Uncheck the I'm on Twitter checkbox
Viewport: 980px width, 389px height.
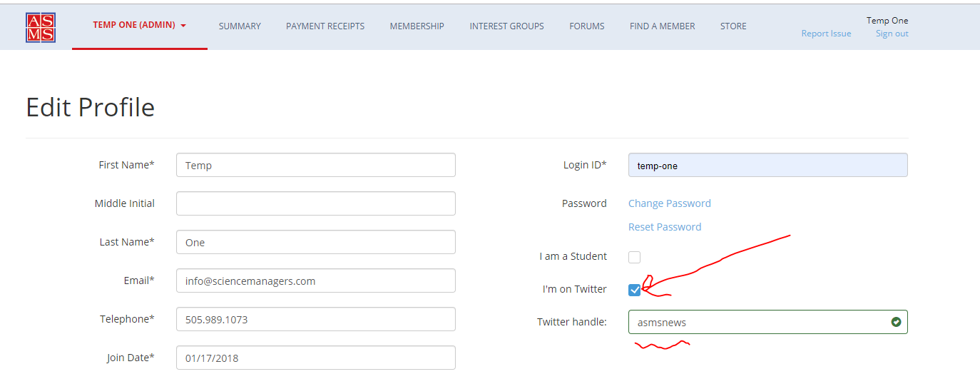tap(635, 290)
